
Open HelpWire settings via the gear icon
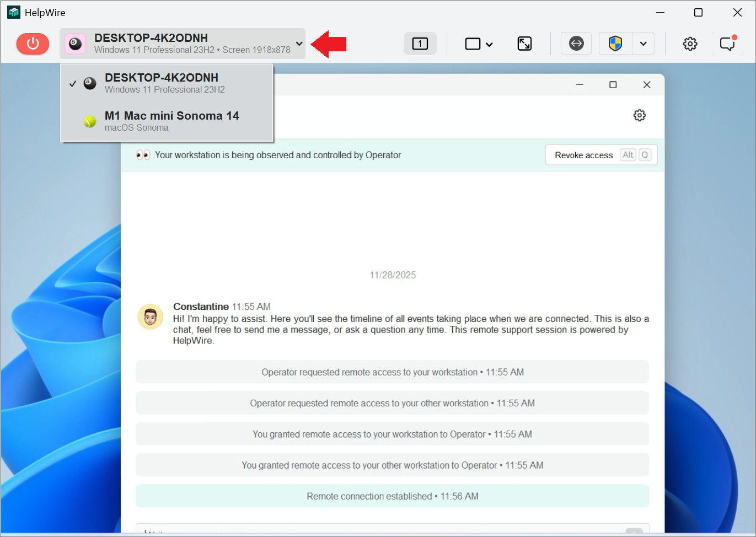tap(690, 43)
